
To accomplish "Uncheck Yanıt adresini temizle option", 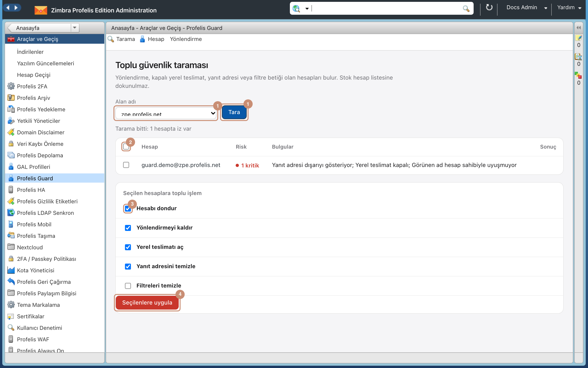I will [x=128, y=267].
